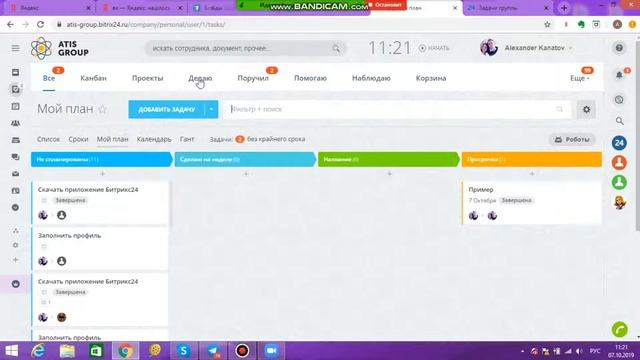Open the Alexander Kanatov user menu
The width and height of the screenshot is (640, 360).
(x=527, y=48)
